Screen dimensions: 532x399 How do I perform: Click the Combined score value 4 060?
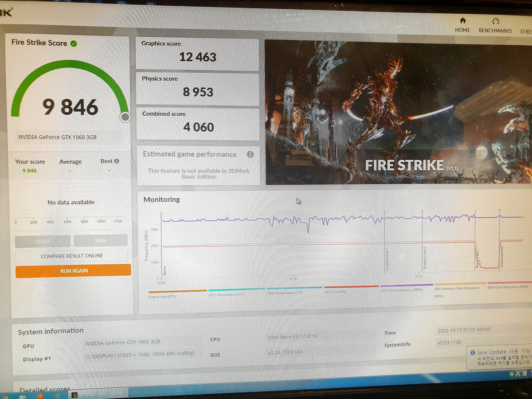[199, 127]
